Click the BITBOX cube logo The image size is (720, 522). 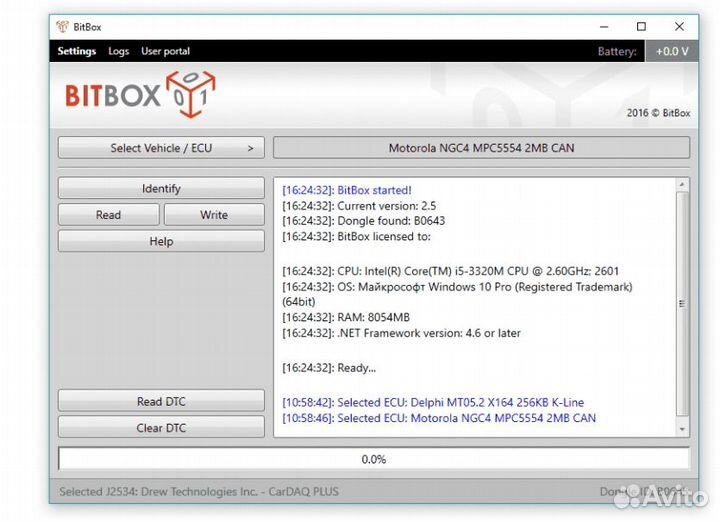coord(191,94)
